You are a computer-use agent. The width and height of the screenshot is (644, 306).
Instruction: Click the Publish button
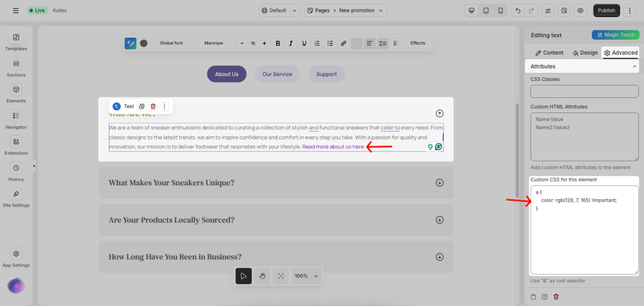click(606, 11)
